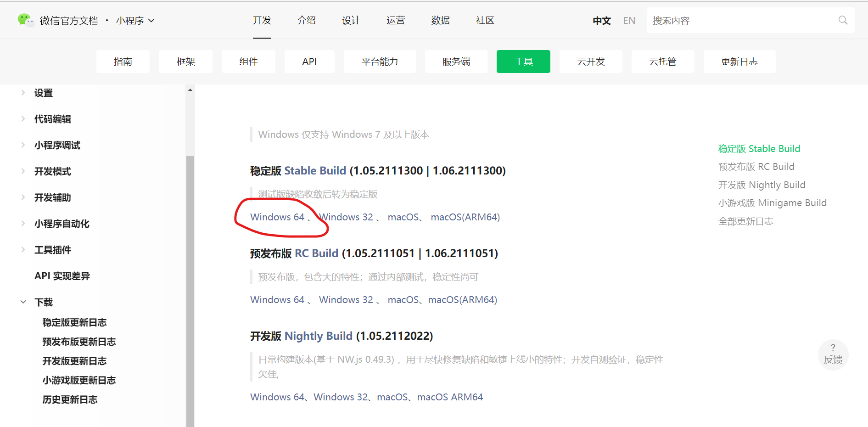
Task: Switch language to EN
Action: coord(629,21)
